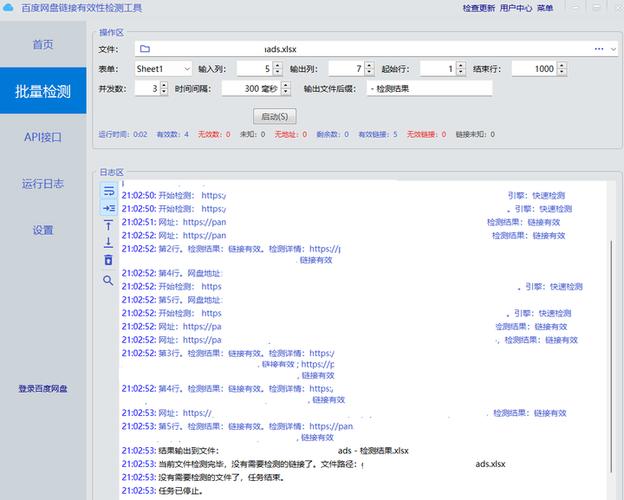624x500 pixels.
Task: Decrease the 起始行 value
Action: click(461, 72)
